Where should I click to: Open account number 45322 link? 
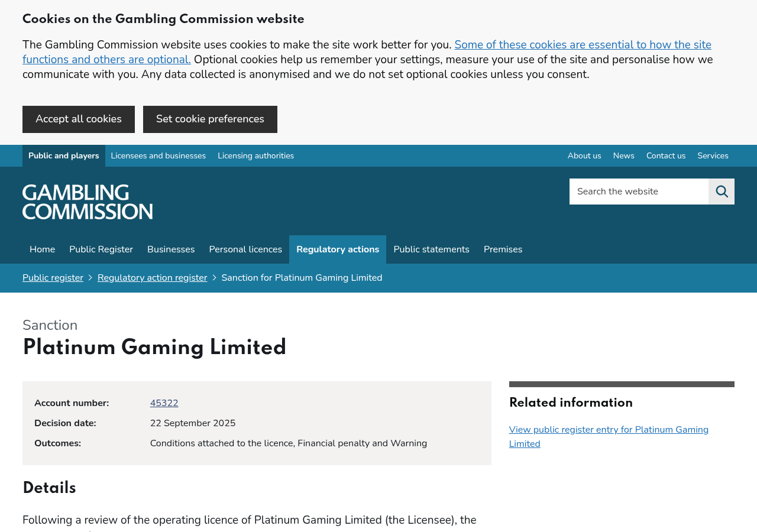pos(164,403)
